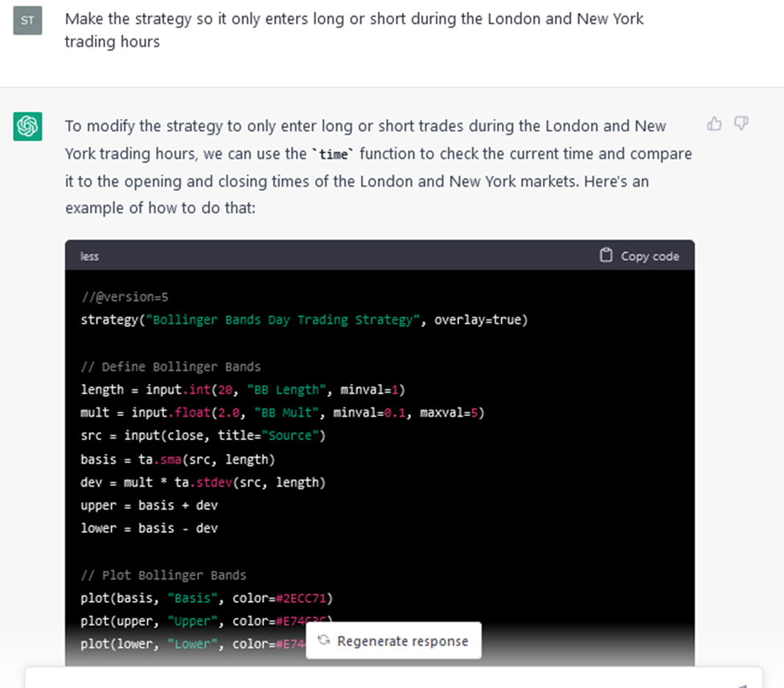784x688 pixels.
Task: Click the 'Bollinger Bands Day Trading Strategy' string
Action: coord(282,319)
